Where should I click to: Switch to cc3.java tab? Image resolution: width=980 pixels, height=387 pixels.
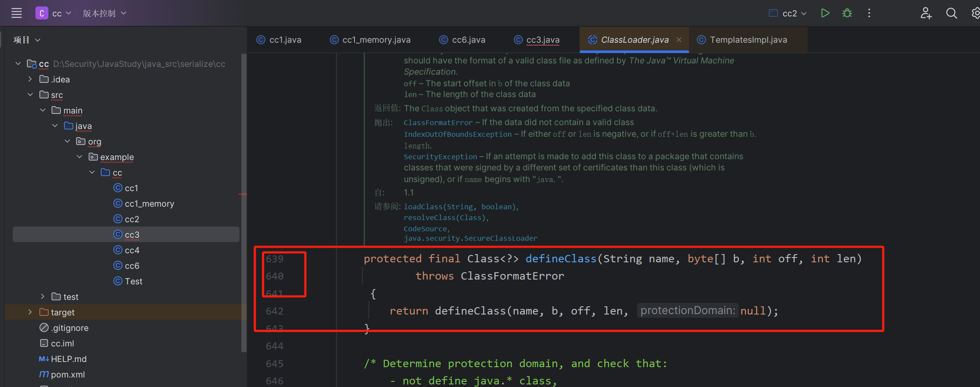tap(536, 40)
